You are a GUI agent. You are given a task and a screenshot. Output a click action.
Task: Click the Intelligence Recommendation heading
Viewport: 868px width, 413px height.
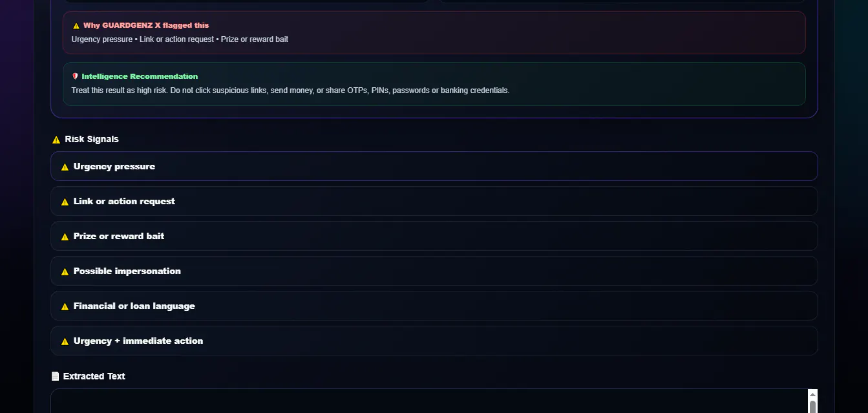coord(140,76)
